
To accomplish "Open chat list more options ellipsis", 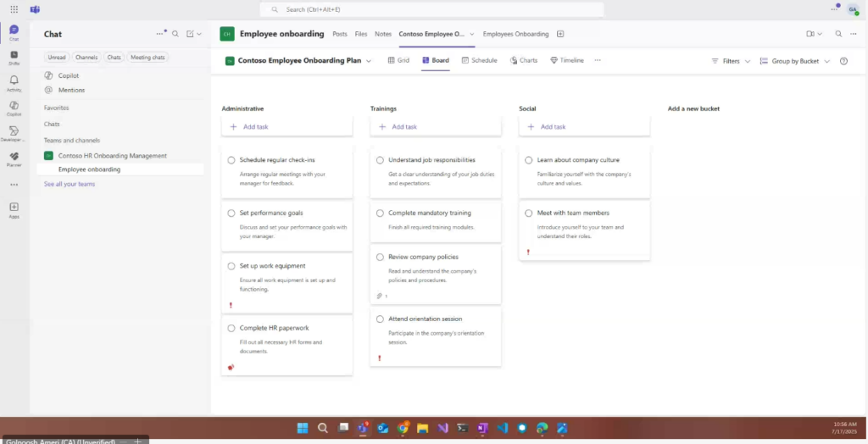I will (160, 34).
